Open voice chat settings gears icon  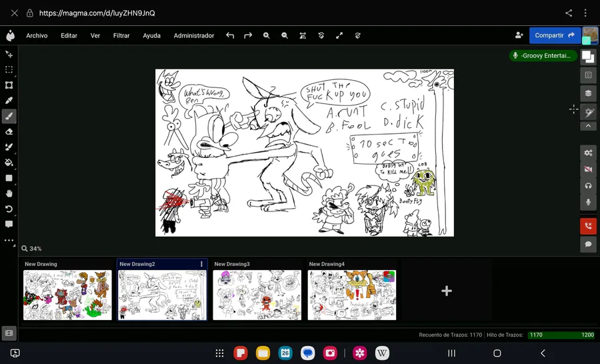point(589,153)
